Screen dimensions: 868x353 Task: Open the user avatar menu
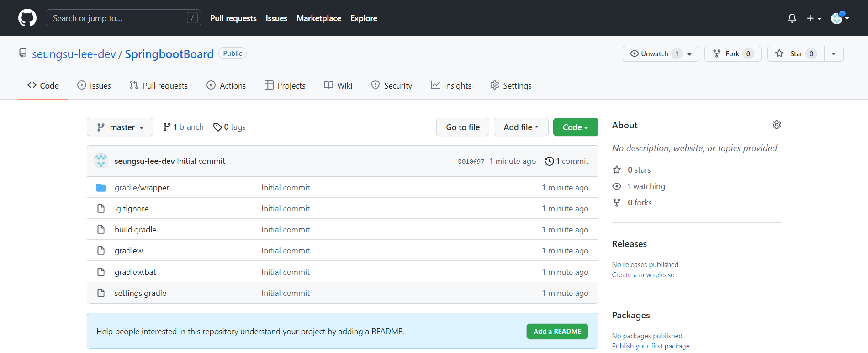840,18
